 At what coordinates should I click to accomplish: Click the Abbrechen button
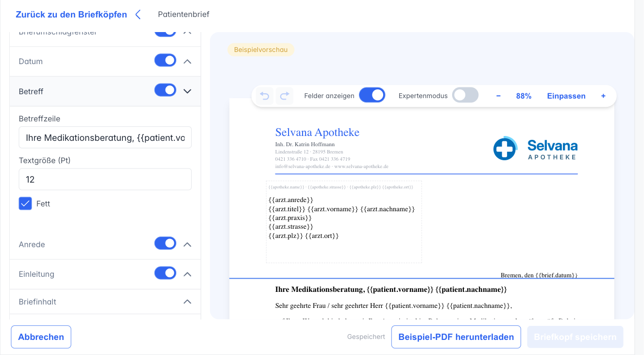pos(41,337)
